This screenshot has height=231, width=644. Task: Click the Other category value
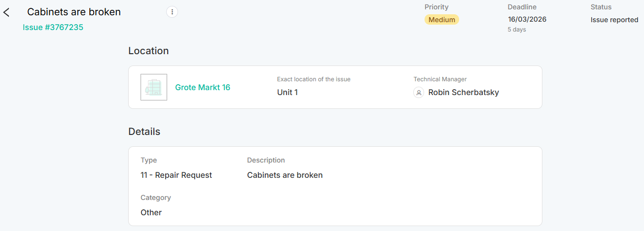point(151,212)
